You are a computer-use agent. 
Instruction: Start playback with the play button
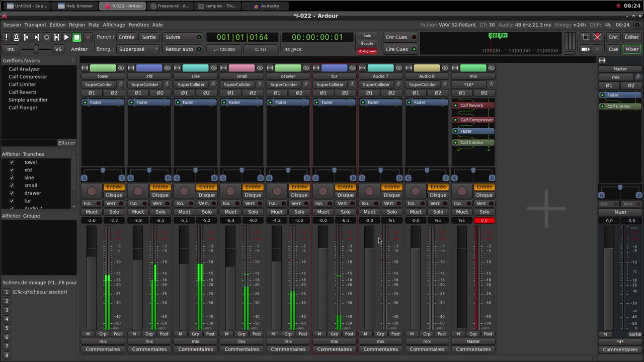point(66,37)
